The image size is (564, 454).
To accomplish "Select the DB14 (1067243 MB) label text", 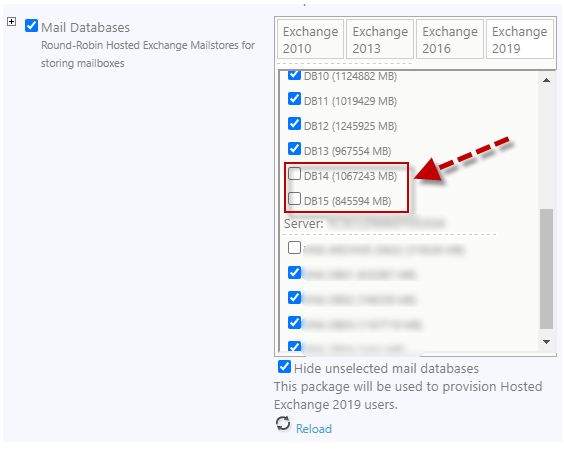I will pyautogui.click(x=350, y=176).
